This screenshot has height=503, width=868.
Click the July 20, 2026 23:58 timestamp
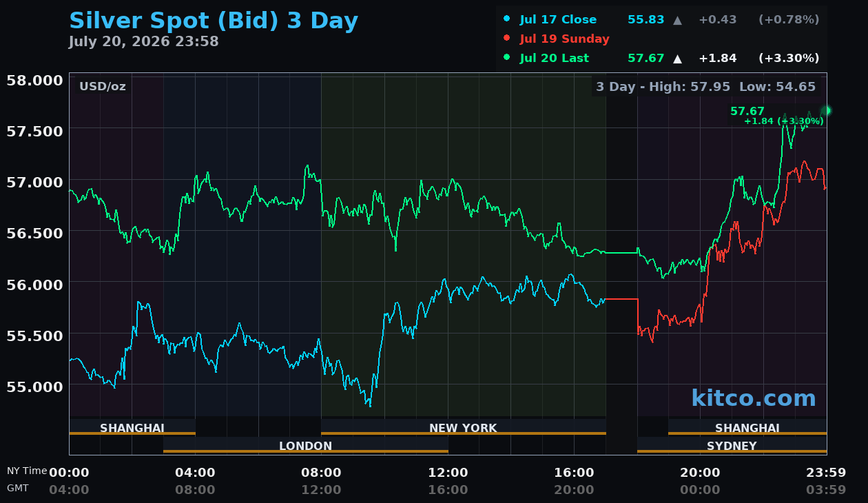pos(144,41)
